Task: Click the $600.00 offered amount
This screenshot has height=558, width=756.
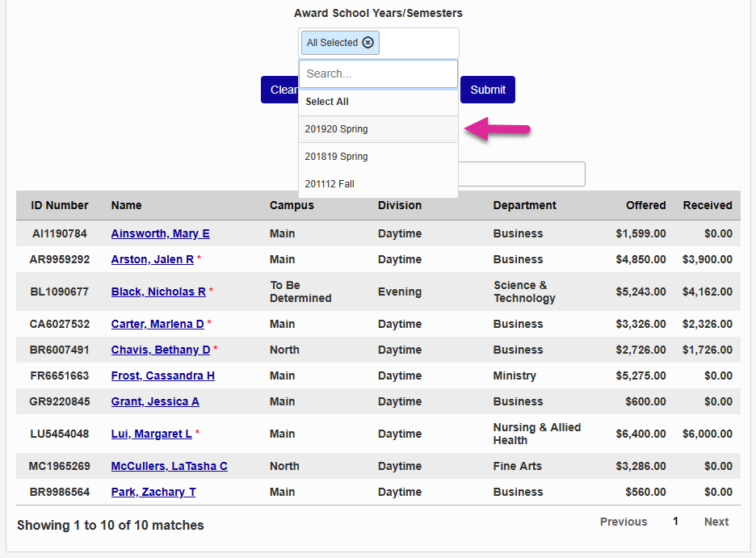Action: click(x=645, y=401)
